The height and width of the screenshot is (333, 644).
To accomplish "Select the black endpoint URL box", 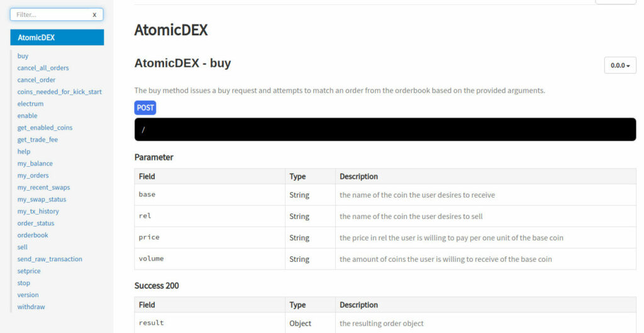I will [x=386, y=130].
